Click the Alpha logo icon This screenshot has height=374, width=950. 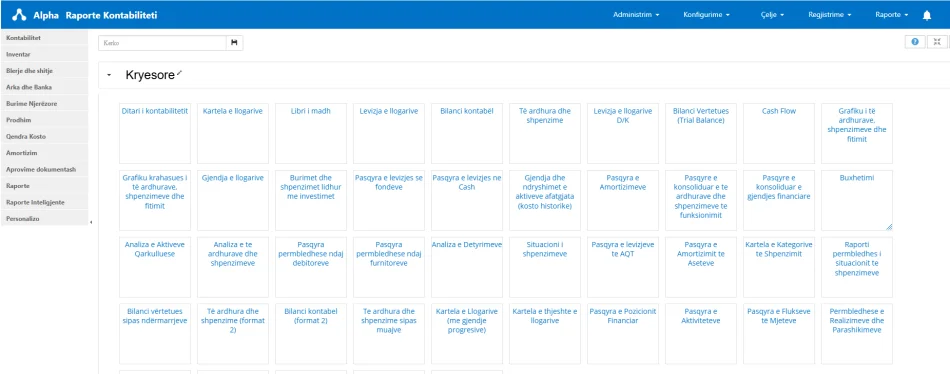(19, 15)
